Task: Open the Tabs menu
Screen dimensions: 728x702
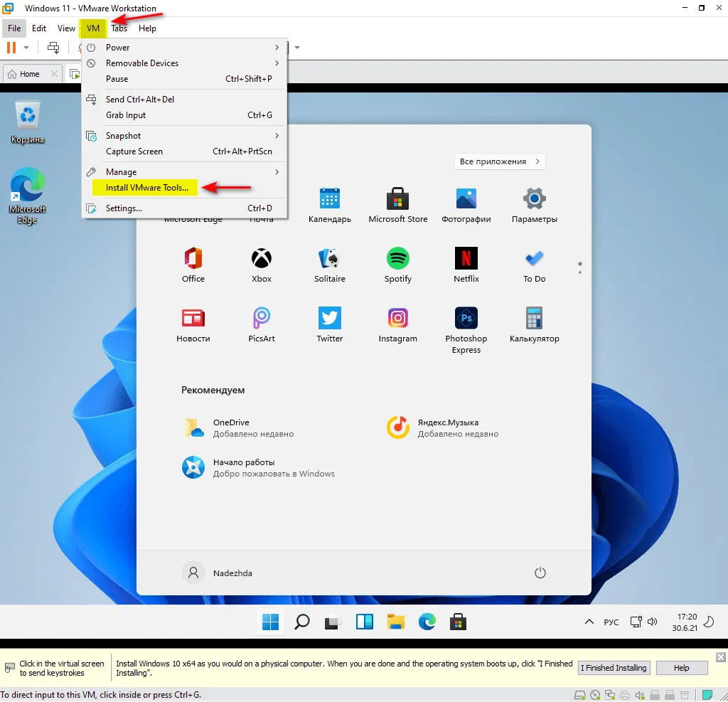Action: click(x=119, y=28)
